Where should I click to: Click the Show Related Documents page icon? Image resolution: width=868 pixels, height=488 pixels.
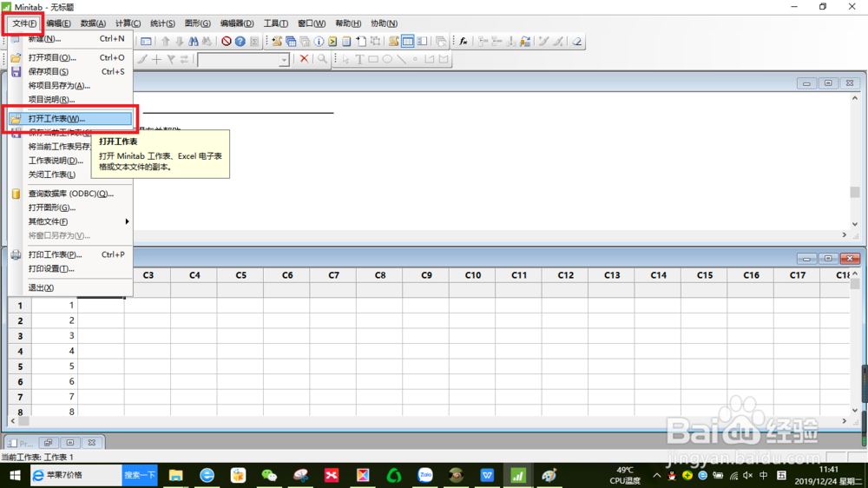click(x=361, y=42)
